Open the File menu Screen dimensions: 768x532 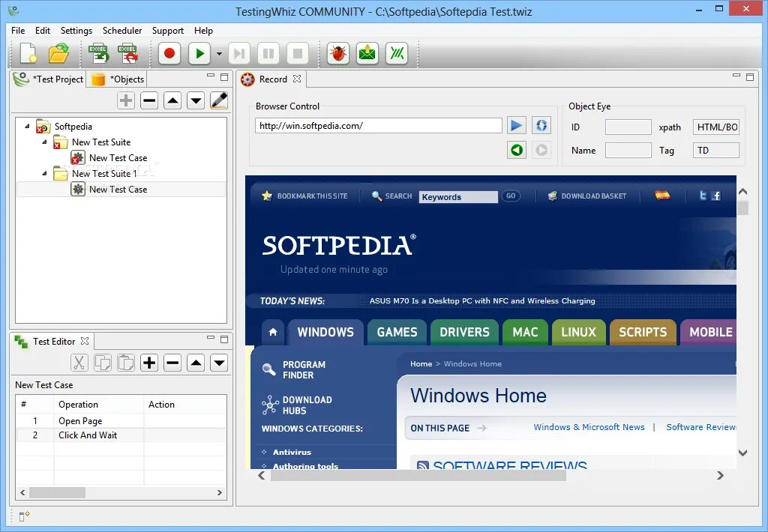point(18,30)
